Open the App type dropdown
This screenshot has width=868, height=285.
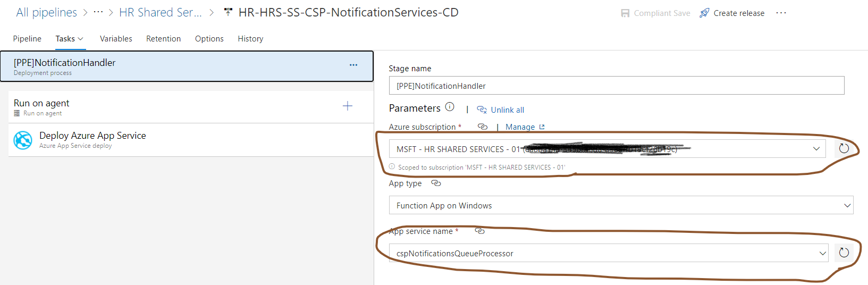(x=621, y=205)
